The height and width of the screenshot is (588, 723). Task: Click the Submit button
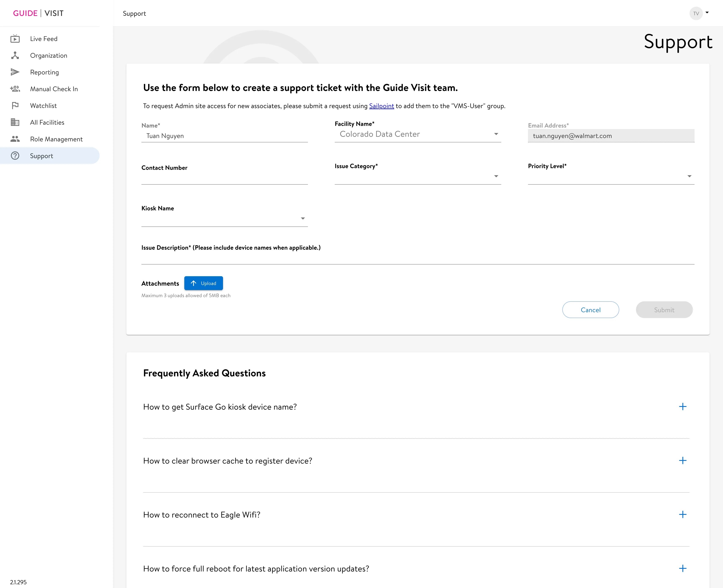point(664,310)
